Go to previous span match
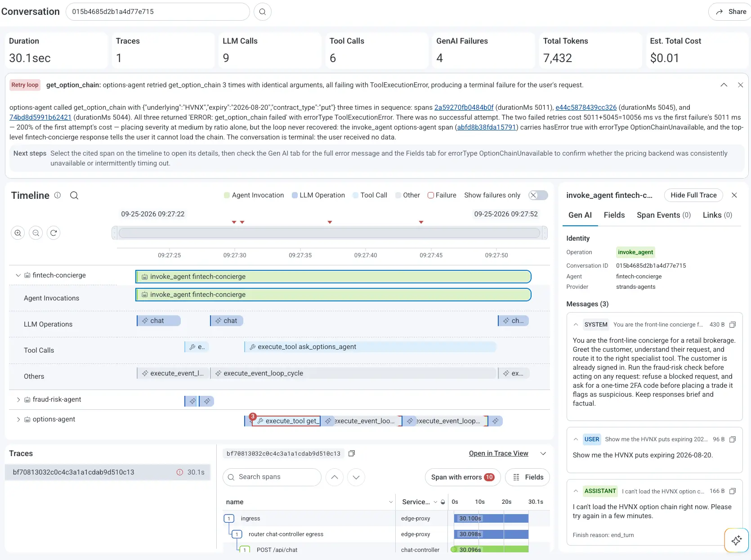Screen dimensions: 751x560 coord(335,477)
